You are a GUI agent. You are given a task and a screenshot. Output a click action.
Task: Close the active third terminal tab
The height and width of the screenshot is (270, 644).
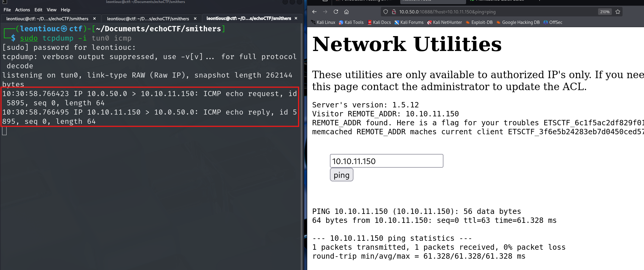296,18
